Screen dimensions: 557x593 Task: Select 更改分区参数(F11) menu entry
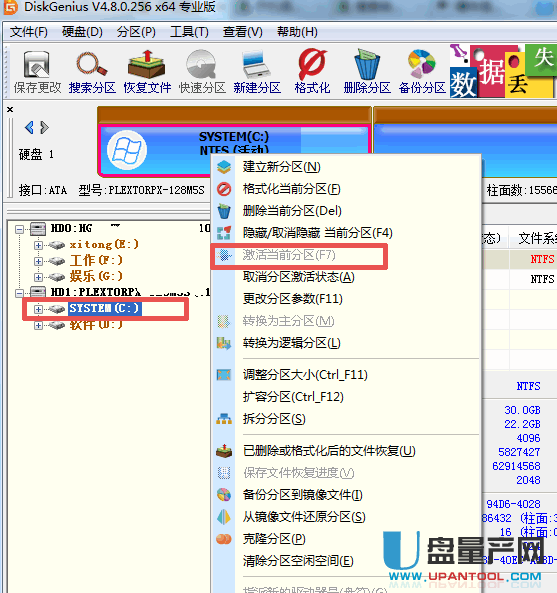point(292,299)
